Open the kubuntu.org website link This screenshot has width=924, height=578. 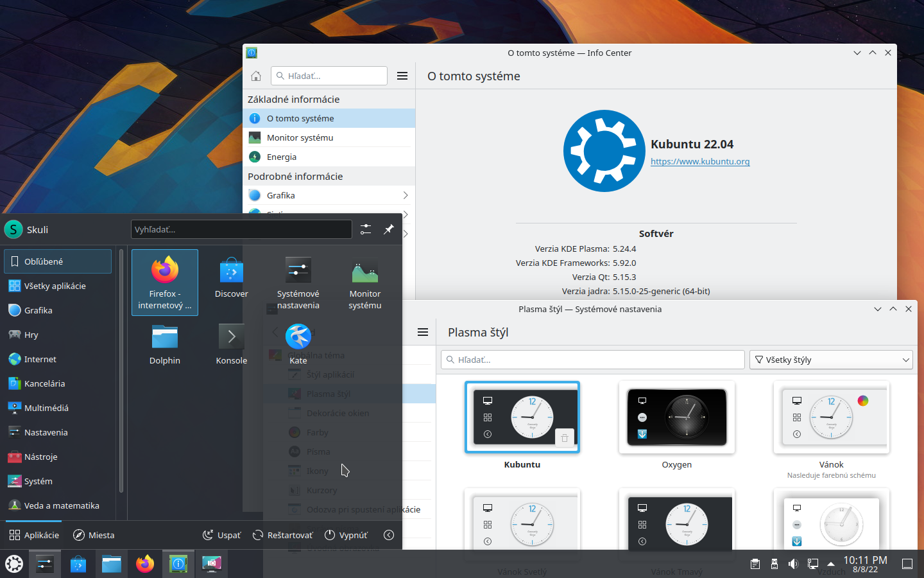[700, 162]
